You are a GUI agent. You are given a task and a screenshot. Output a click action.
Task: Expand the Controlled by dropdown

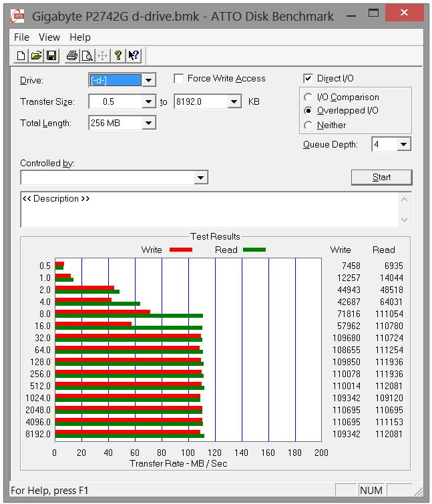pyautogui.click(x=200, y=178)
